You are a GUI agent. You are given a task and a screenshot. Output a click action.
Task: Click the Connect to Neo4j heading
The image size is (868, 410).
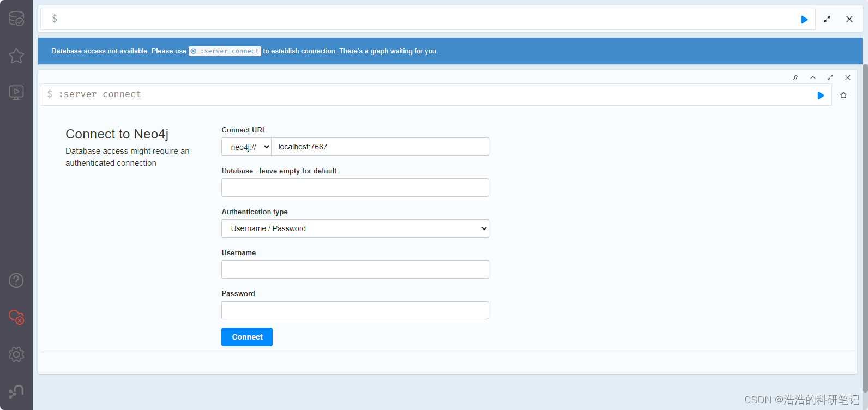[117, 134]
